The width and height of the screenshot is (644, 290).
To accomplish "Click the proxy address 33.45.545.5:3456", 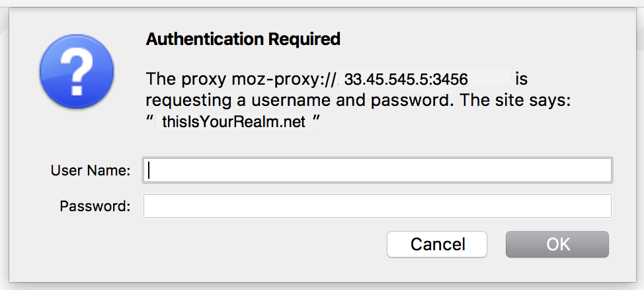I will [406, 79].
